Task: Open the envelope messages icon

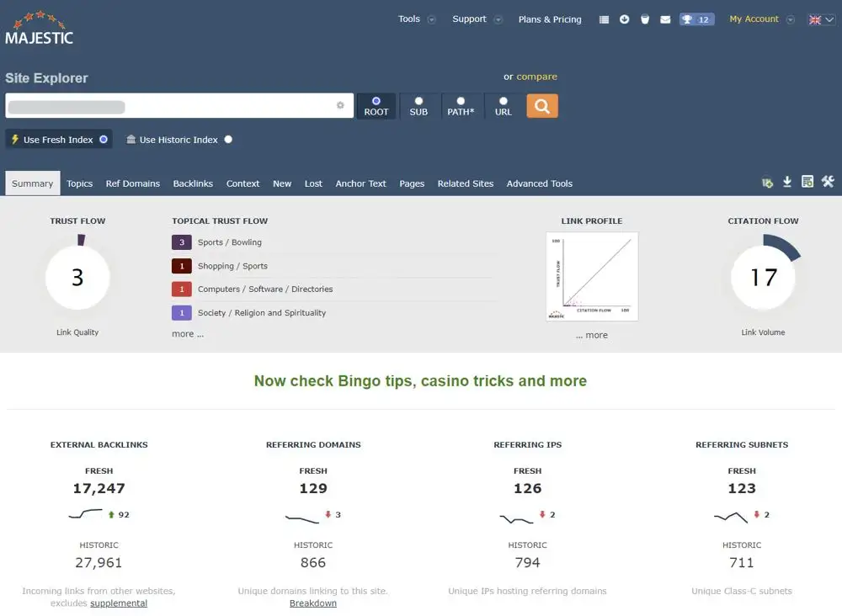Action: [x=665, y=19]
